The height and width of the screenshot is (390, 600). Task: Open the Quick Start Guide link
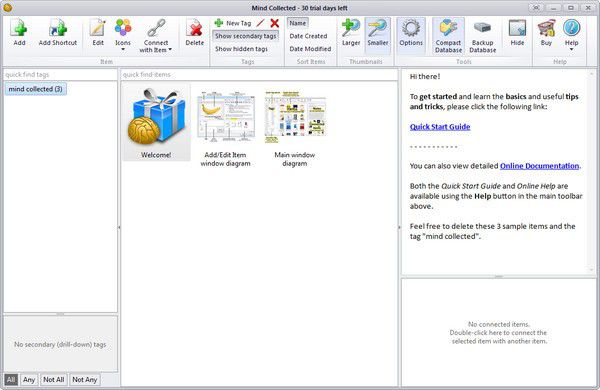click(x=440, y=127)
